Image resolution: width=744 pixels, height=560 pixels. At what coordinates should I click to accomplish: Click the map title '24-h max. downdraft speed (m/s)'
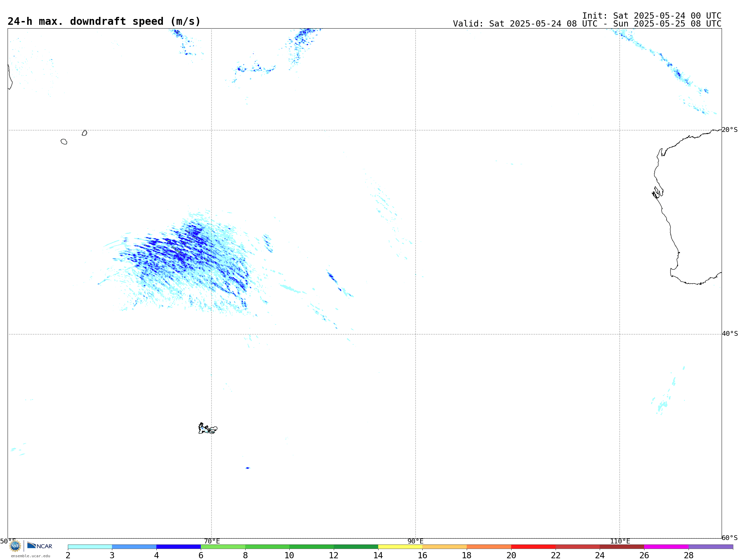104,21
